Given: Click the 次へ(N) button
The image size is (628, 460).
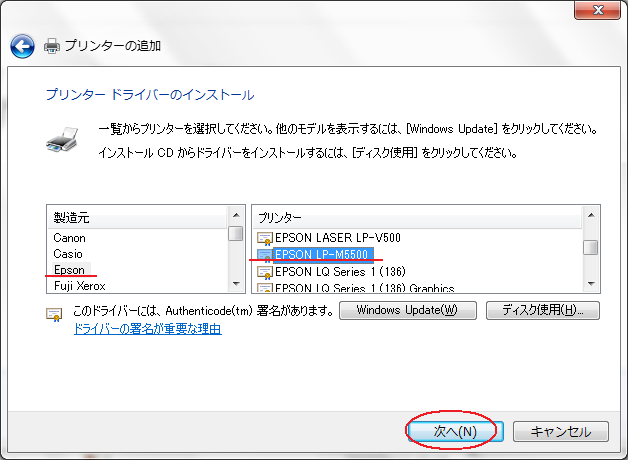Looking at the screenshot, I should [455, 432].
